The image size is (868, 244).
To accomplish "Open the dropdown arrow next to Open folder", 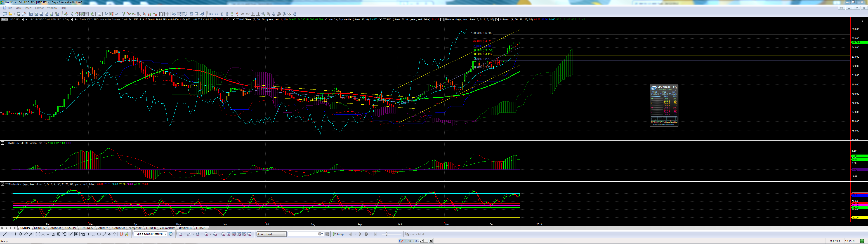I will point(14,14).
